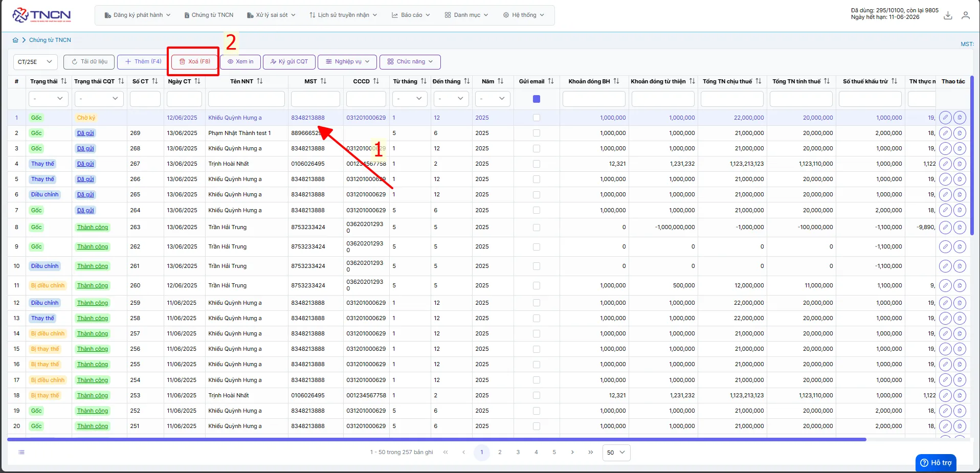This screenshot has width=980, height=473.
Task: Sort by Đến tháng column icon
Action: (467, 81)
